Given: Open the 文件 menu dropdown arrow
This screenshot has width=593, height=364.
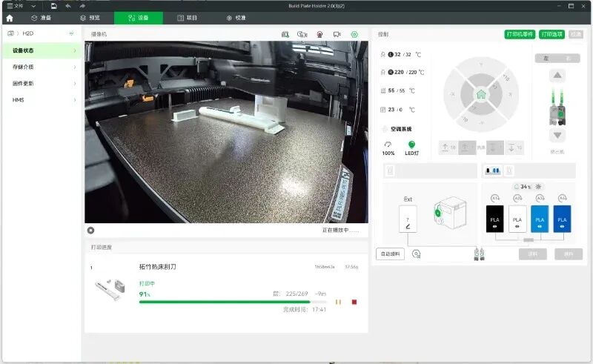Looking at the screenshot, I should point(33,6).
